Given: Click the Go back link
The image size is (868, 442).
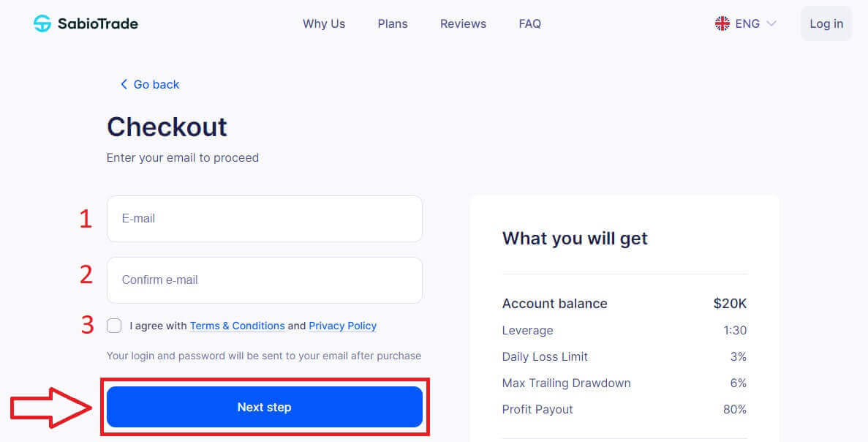Looking at the screenshot, I should 155,84.
